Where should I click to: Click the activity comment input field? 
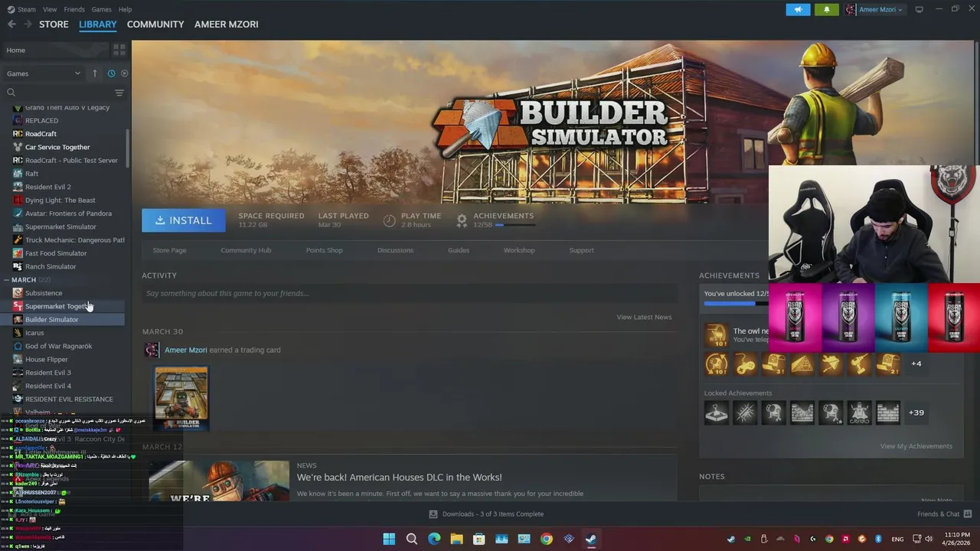click(410, 293)
